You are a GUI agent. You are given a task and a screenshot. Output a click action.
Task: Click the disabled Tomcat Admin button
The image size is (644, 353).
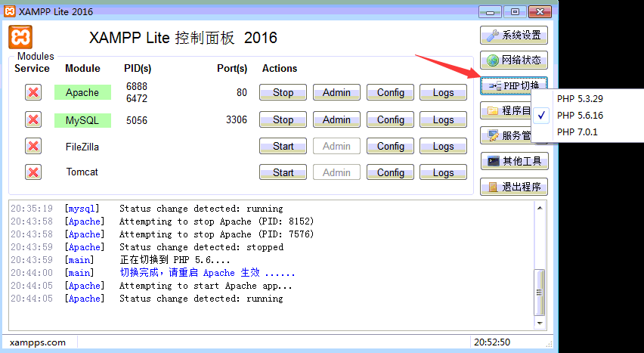[336, 172]
